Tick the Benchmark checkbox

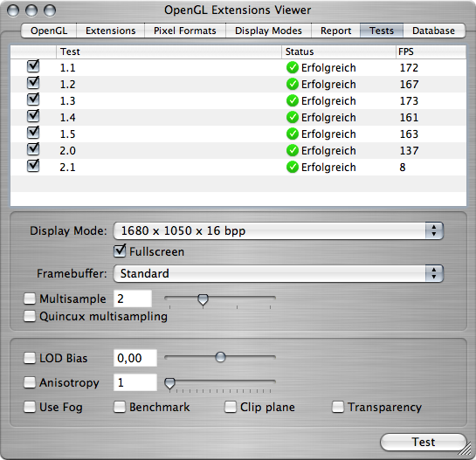click(120, 407)
